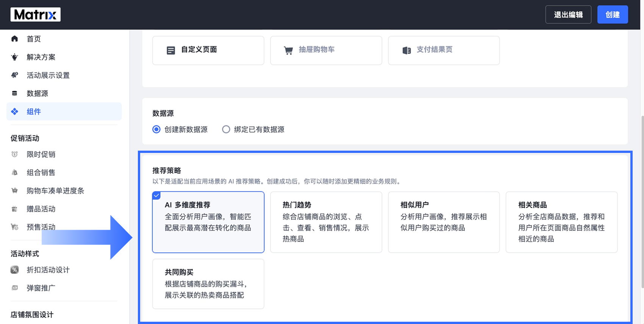Click the home icon beside 首页
This screenshot has height=324, width=644.
tap(14, 39)
